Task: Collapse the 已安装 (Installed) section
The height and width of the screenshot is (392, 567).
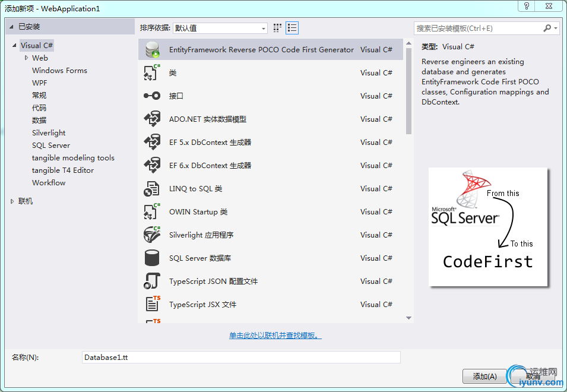Action: point(11,27)
